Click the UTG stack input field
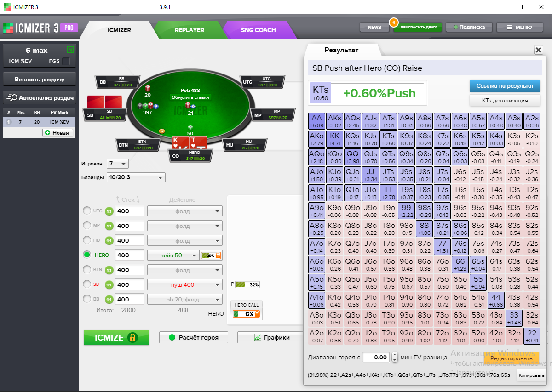 click(x=130, y=211)
